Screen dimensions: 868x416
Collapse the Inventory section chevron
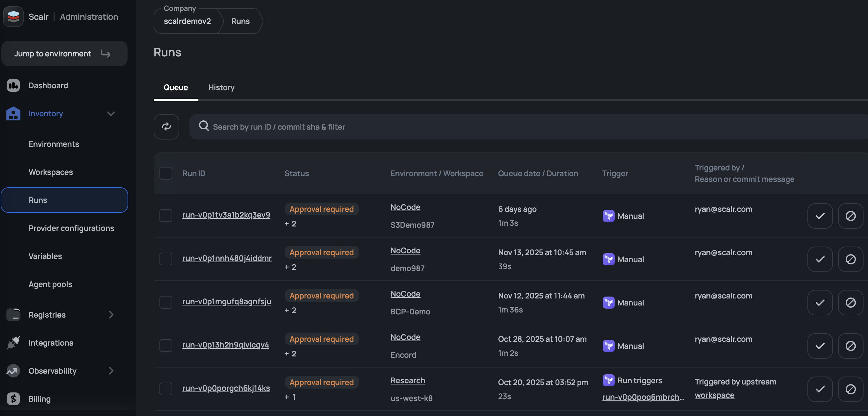pos(111,113)
